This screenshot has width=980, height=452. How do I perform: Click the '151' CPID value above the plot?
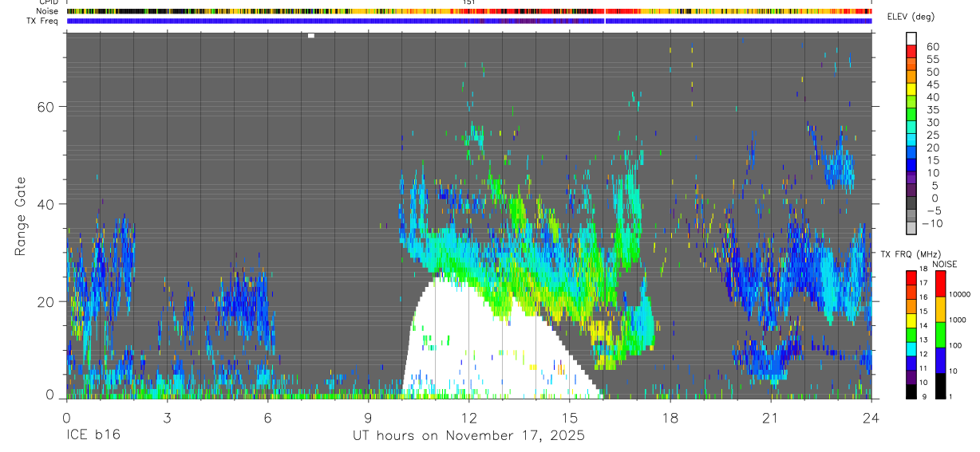(469, 3)
